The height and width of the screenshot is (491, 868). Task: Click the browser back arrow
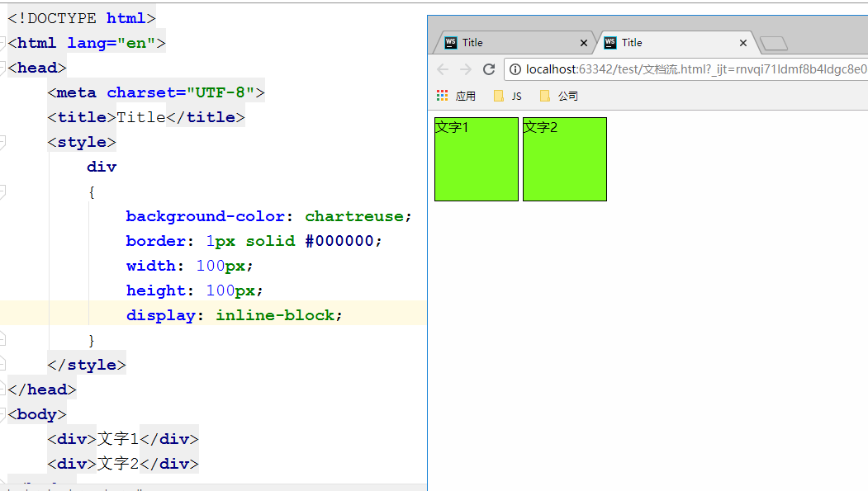tap(443, 69)
